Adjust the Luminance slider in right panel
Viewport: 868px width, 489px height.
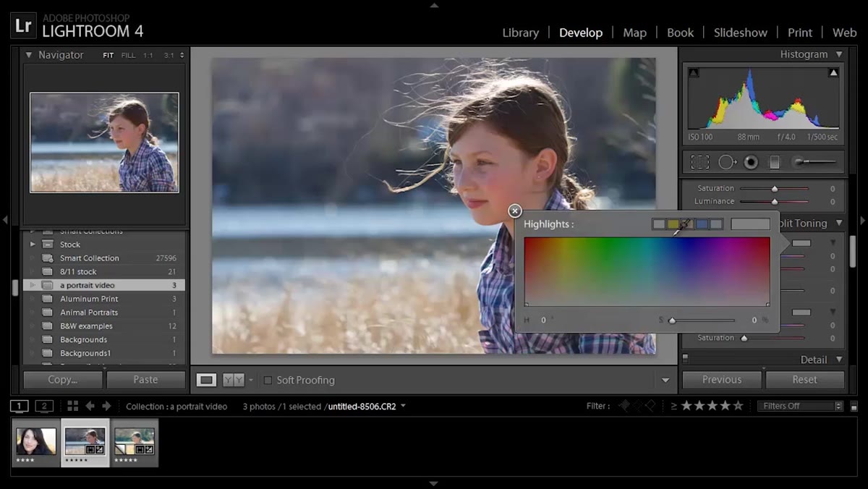(x=774, y=202)
